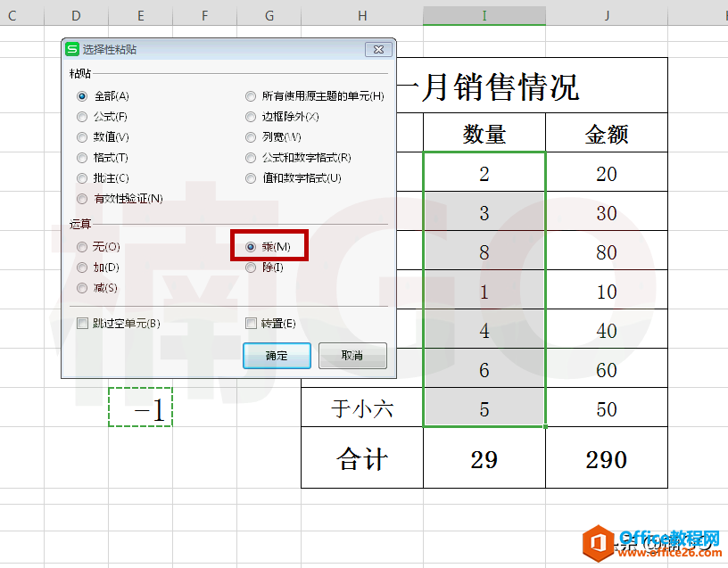Close the 选择性粘贴 dialog

point(378,49)
